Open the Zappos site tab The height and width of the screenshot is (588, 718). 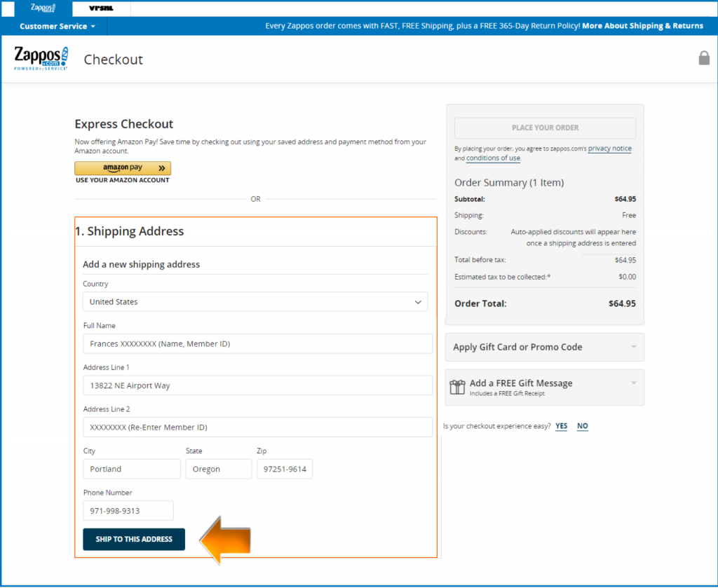(x=43, y=8)
